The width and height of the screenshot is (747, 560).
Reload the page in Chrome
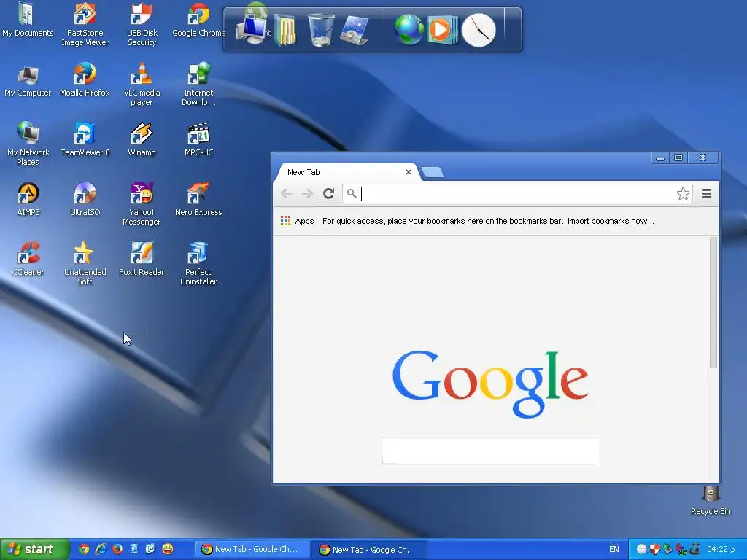point(328,193)
